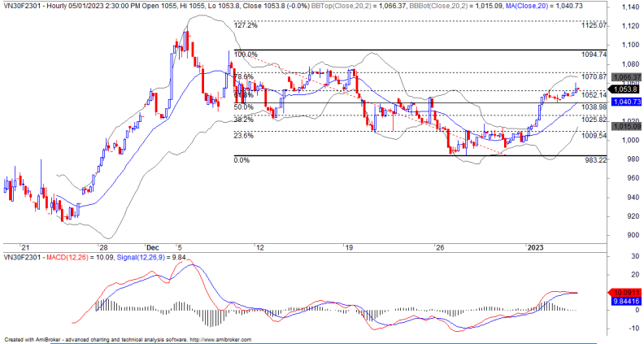
Task: Click the Dec marker on date axis
Action: [x=152, y=245]
